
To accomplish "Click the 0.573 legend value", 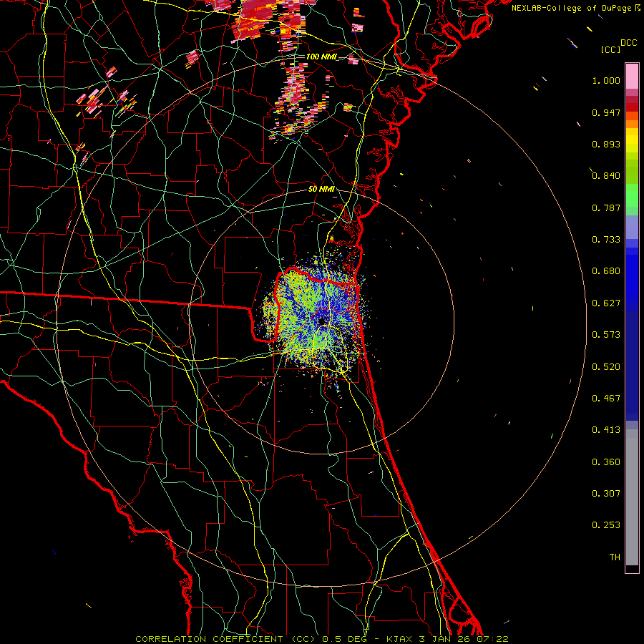I will coord(606,335).
